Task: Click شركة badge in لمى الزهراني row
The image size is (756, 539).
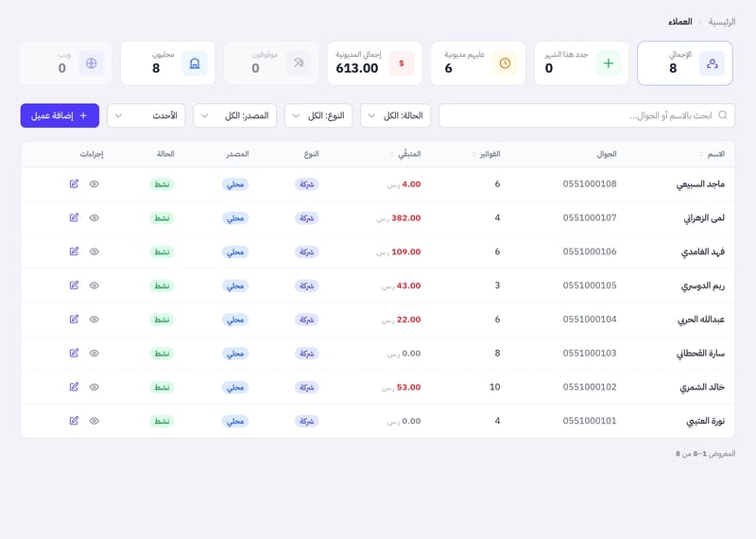Action: (x=306, y=218)
